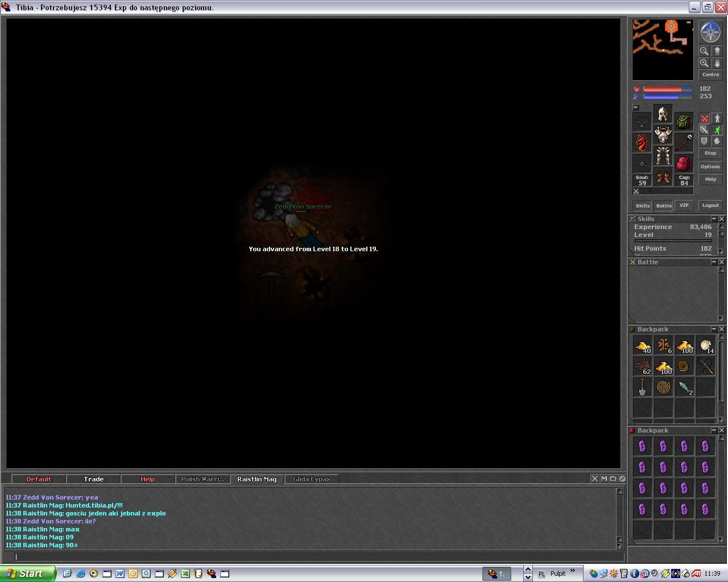Switch to the Trade chat channel

[x=94, y=479]
